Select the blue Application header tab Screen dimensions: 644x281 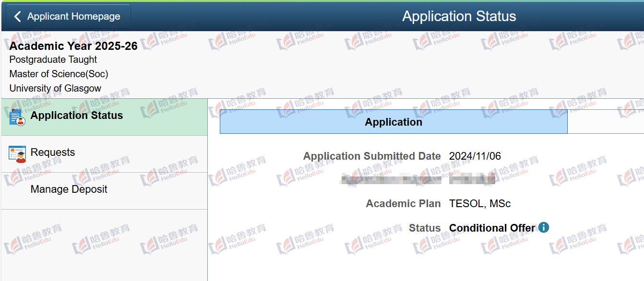pyautogui.click(x=394, y=122)
